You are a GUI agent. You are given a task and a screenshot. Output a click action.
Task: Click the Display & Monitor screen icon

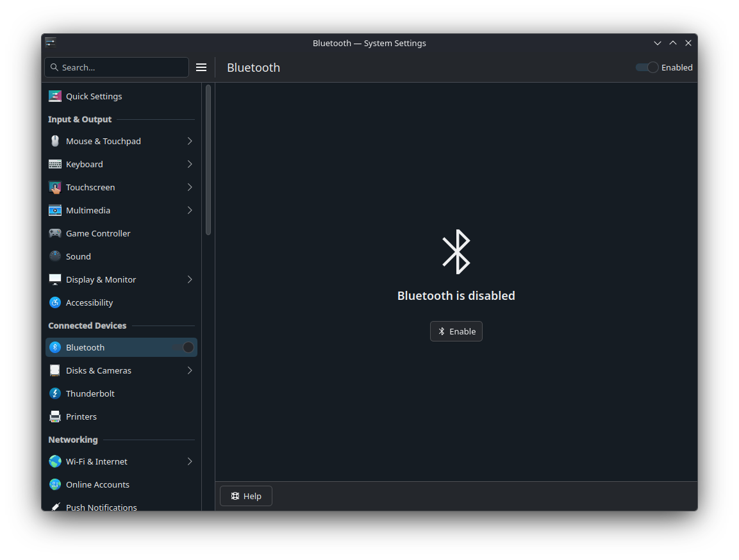coord(55,279)
